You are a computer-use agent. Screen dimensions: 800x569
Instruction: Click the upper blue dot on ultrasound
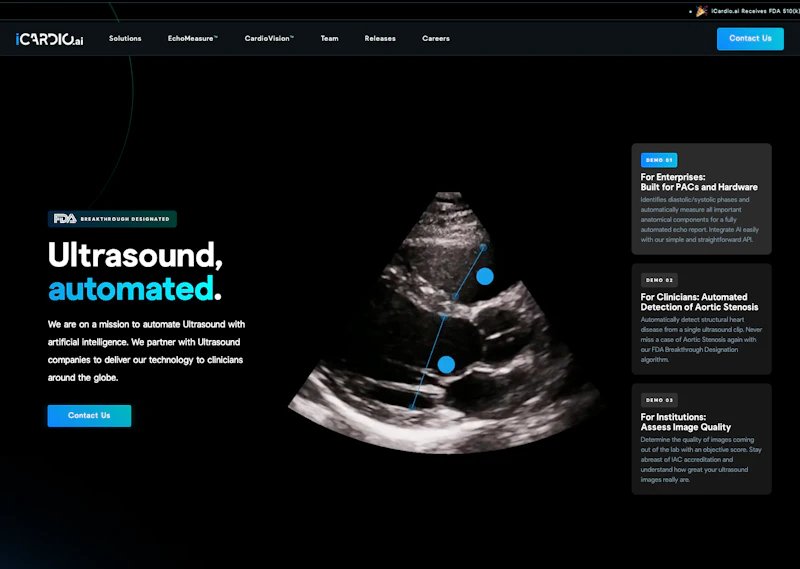(x=485, y=277)
